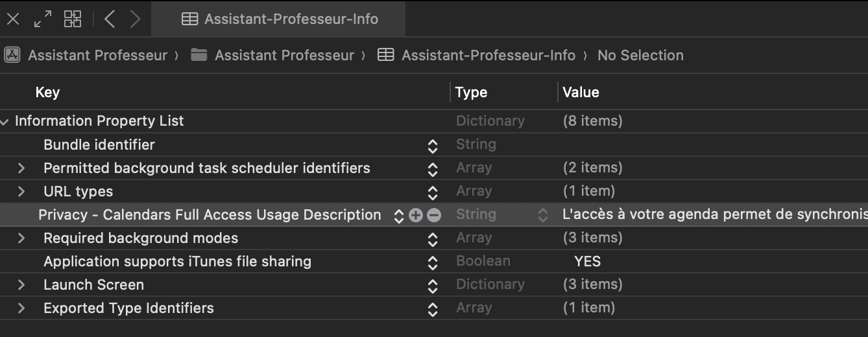Click the YES value for iTunes file sharing

coord(587,261)
